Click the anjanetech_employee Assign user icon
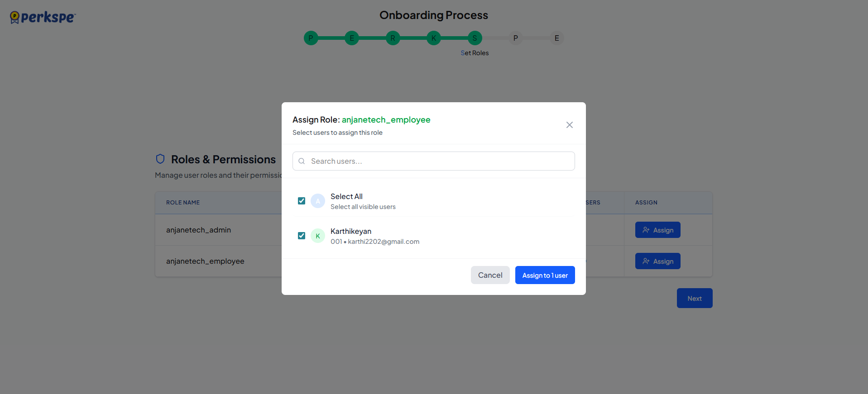The width and height of the screenshot is (868, 394). pos(646,261)
